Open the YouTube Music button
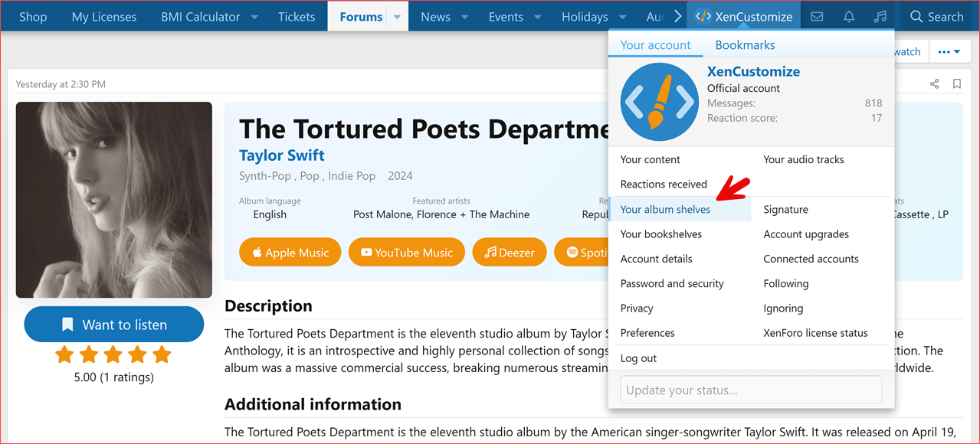Image resolution: width=980 pixels, height=444 pixels. pos(407,253)
